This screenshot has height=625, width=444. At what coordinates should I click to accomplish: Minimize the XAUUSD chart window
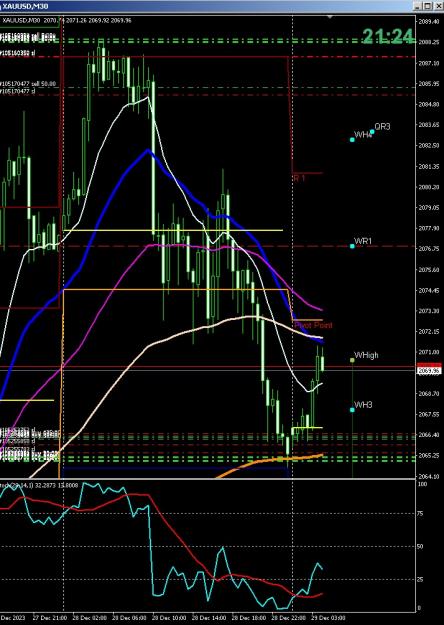(418, 6)
